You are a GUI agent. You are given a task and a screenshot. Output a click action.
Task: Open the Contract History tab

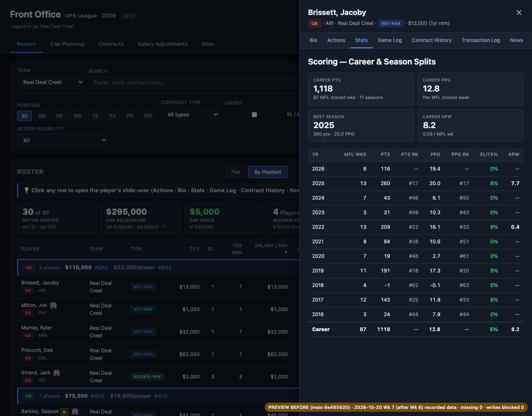coord(431,40)
